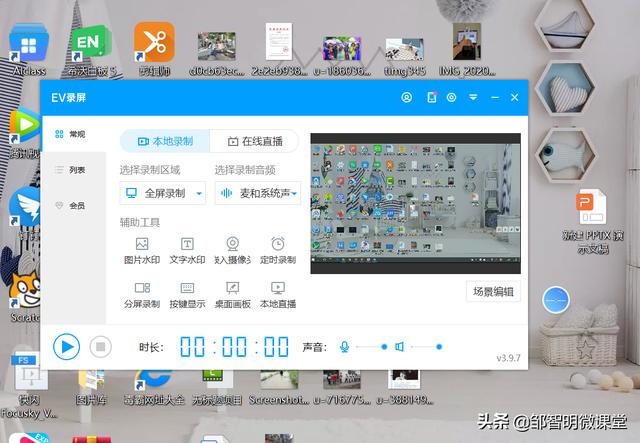The image size is (640, 443).
Task: Open the 希沃白板 5 desktop shortcut
Action: (91, 50)
